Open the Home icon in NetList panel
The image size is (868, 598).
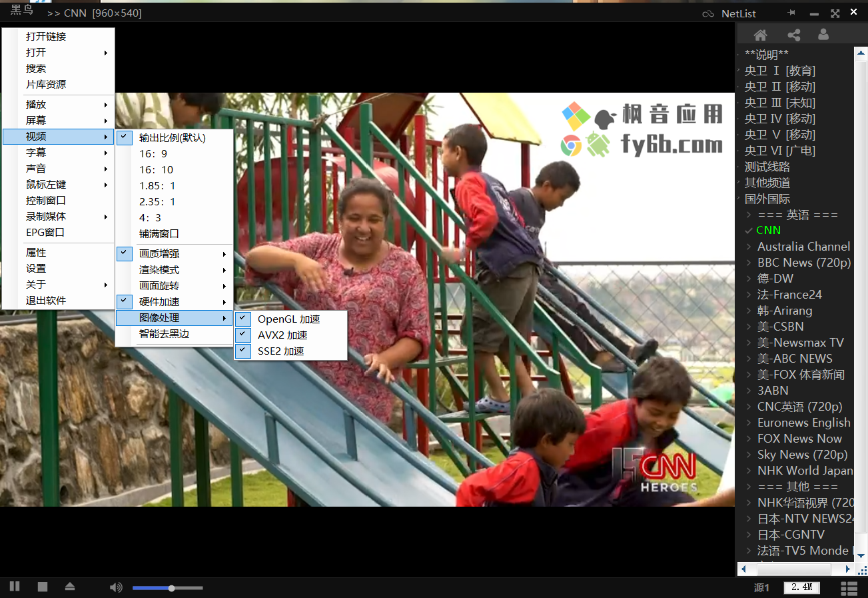[760, 35]
